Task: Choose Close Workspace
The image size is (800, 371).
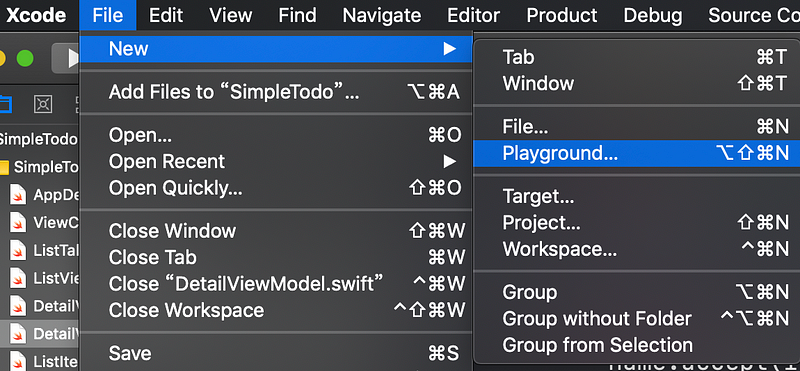Action: [x=276, y=310]
